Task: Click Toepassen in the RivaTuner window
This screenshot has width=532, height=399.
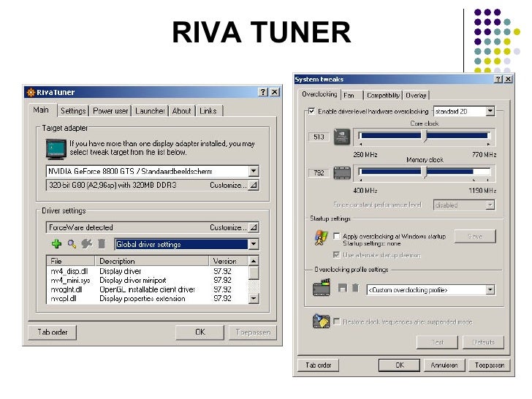Action: (253, 332)
